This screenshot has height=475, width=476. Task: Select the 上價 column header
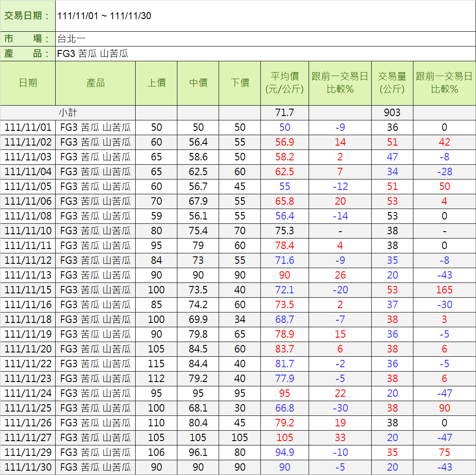pyautogui.click(x=156, y=83)
